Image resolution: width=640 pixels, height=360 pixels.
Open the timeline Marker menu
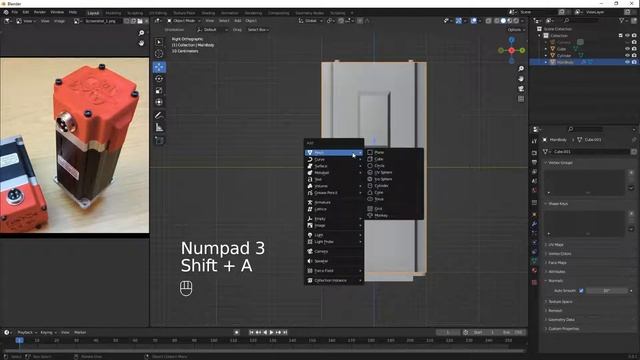[80, 332]
